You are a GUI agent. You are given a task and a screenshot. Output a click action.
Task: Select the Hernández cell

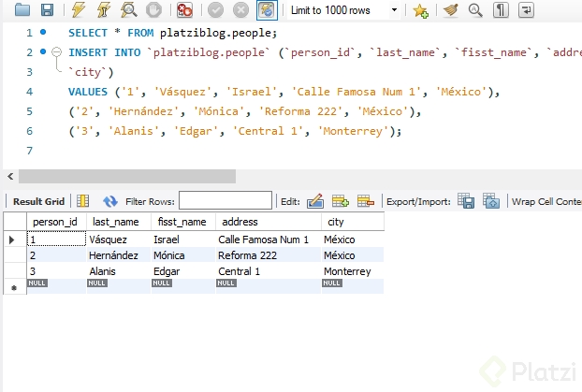pyautogui.click(x=119, y=255)
